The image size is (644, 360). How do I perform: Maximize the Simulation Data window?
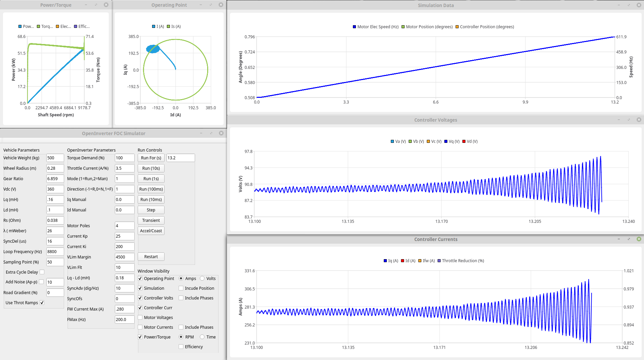[629, 5]
